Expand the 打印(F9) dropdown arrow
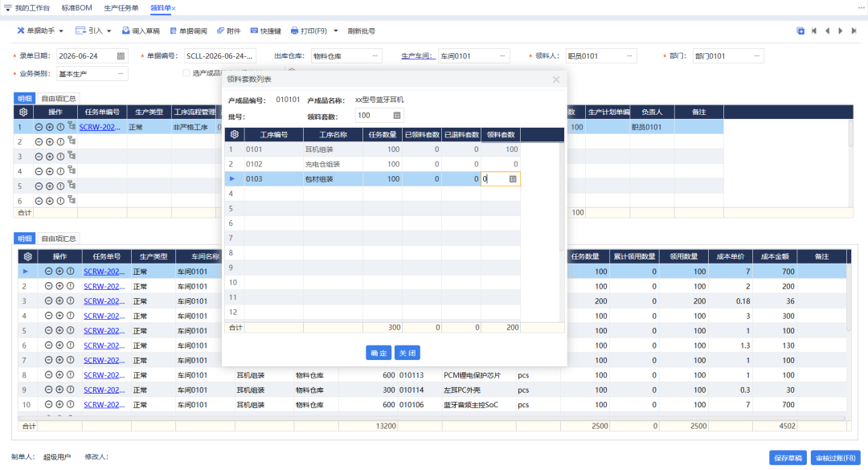This screenshot has width=868, height=470. tap(336, 31)
